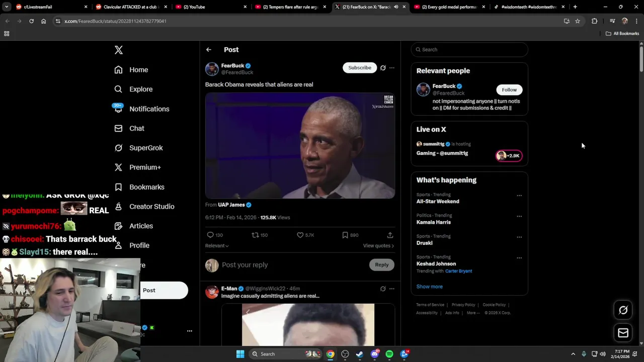
Task: Switch to the Clavicular ATTACKED tab
Action: pyautogui.click(x=131, y=7)
